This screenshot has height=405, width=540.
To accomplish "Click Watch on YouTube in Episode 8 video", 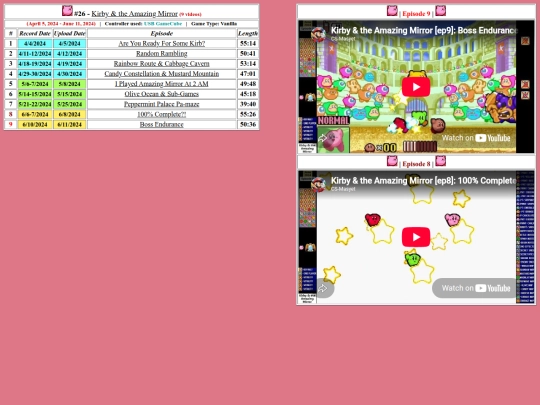I will click(476, 288).
